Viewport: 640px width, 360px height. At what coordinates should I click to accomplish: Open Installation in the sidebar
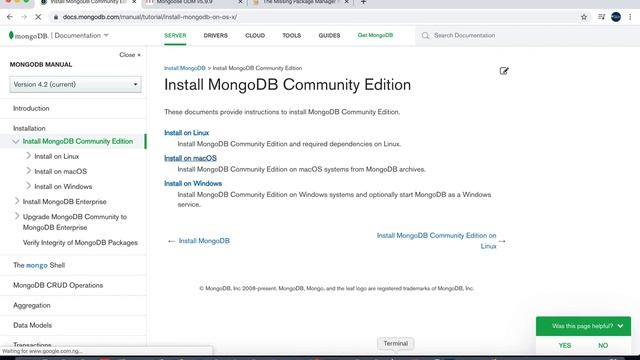(29, 128)
